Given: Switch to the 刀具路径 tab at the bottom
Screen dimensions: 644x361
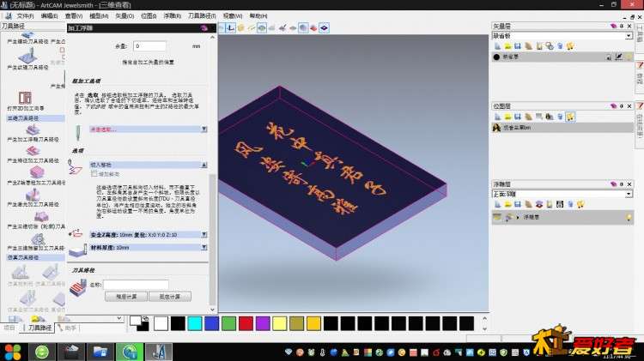Looking at the screenshot, I should [x=39, y=328].
